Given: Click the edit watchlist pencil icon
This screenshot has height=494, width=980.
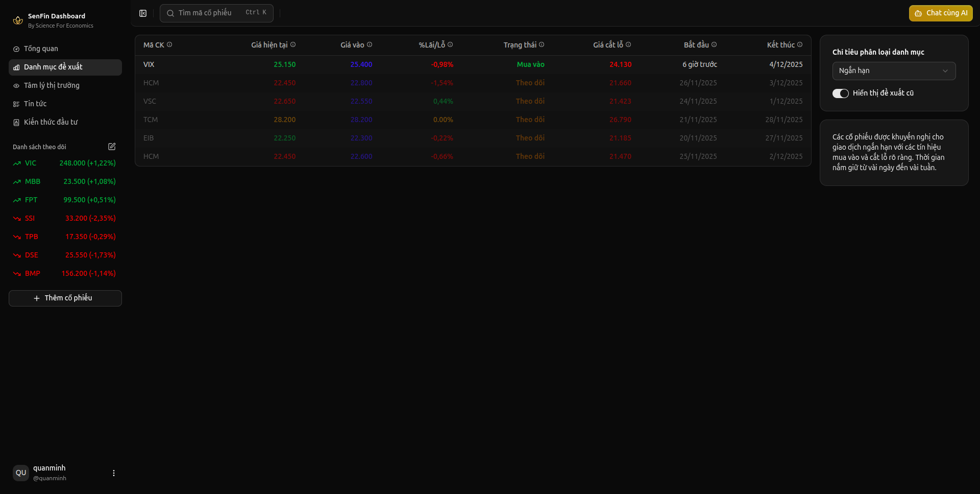Looking at the screenshot, I should (112, 147).
